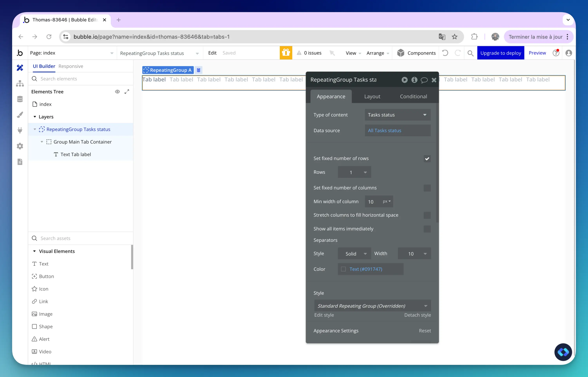Open the Settings gear in the sidebar
Screen dimensions: 588x377
point(20,146)
